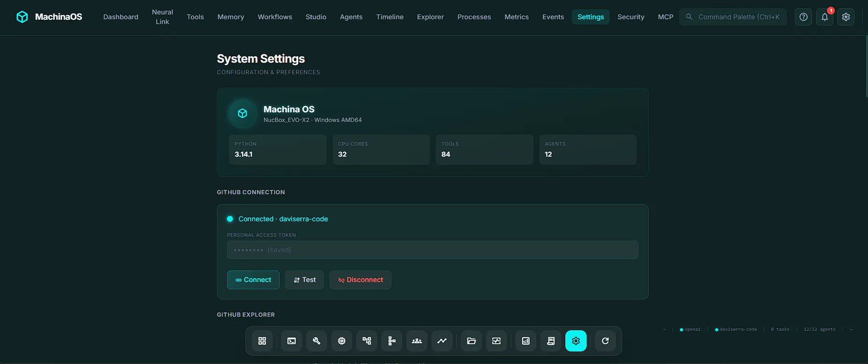Select the people group icon in the dock
This screenshot has width=868, height=364.
(x=417, y=341)
